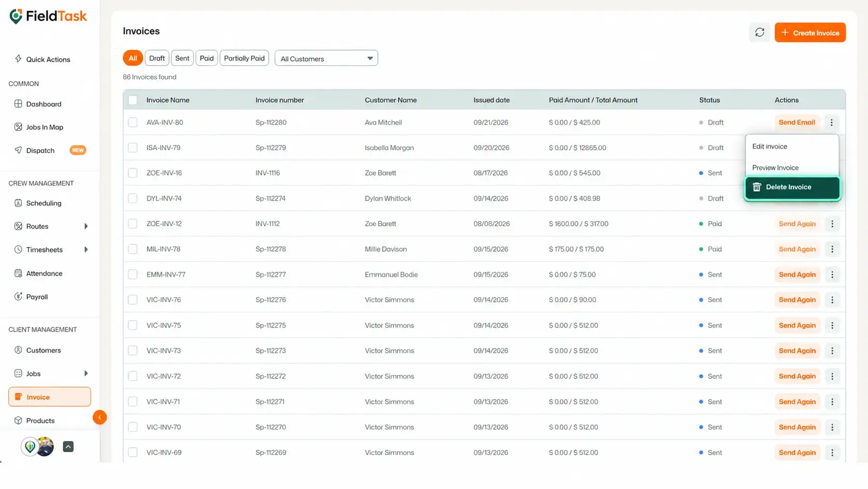The width and height of the screenshot is (868, 489).
Task: Click the refresh invoices icon
Action: pos(759,32)
